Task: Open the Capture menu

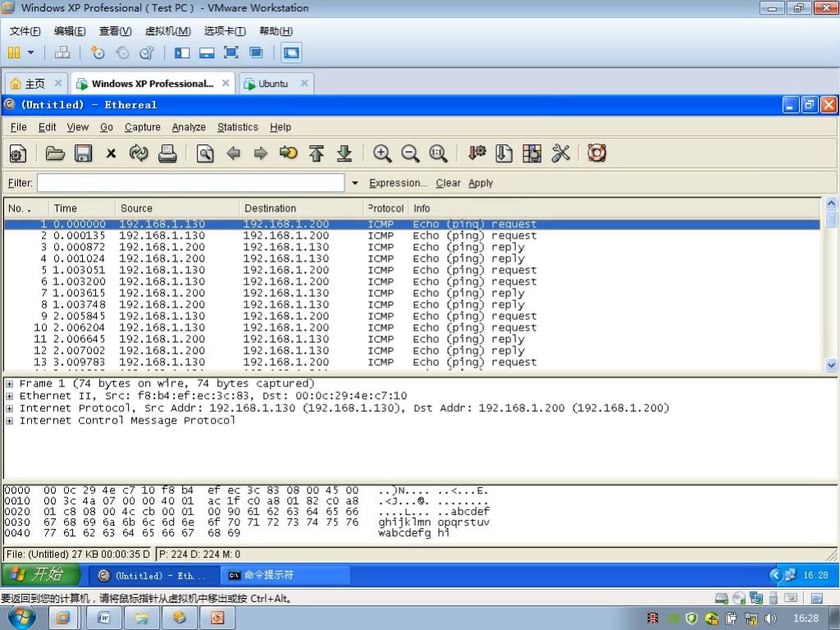Action: point(143,127)
